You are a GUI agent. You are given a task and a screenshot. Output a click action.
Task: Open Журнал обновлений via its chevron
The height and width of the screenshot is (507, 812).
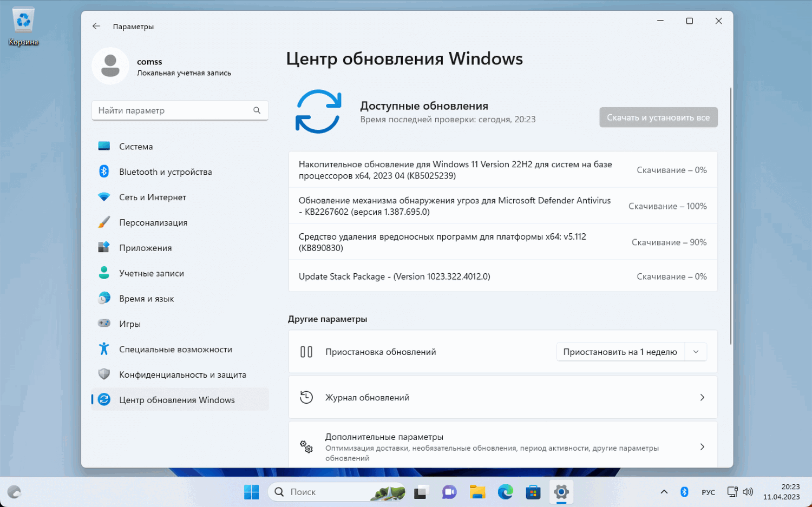tap(702, 398)
